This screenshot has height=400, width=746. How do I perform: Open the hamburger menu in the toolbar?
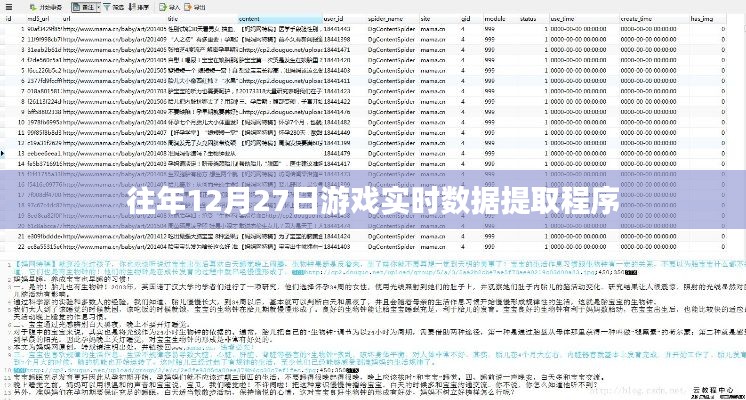coord(9,7)
